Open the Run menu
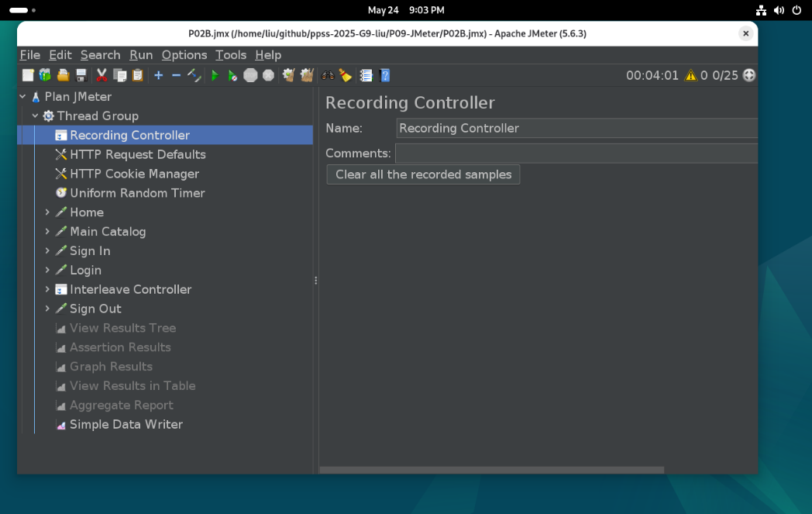 click(x=141, y=55)
